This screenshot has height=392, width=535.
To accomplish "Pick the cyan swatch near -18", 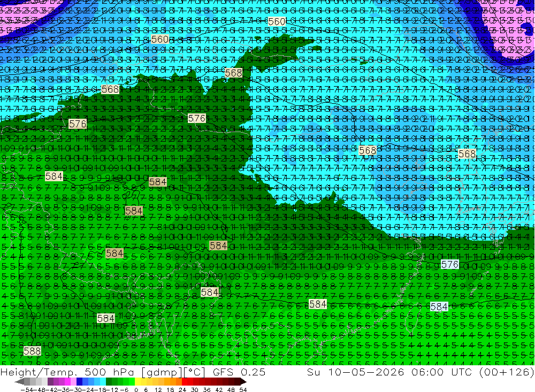I will (x=103, y=382).
